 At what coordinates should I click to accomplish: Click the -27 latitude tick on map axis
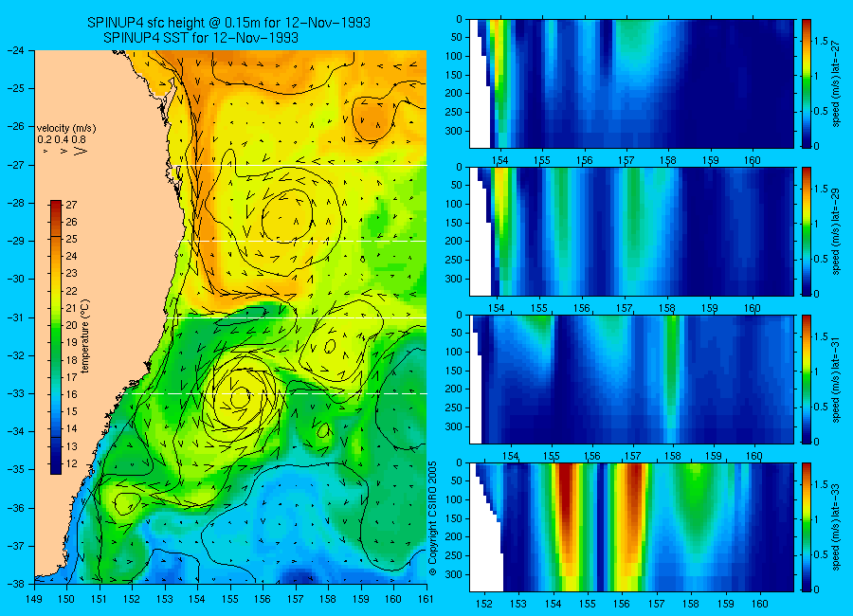pyautogui.click(x=16, y=164)
